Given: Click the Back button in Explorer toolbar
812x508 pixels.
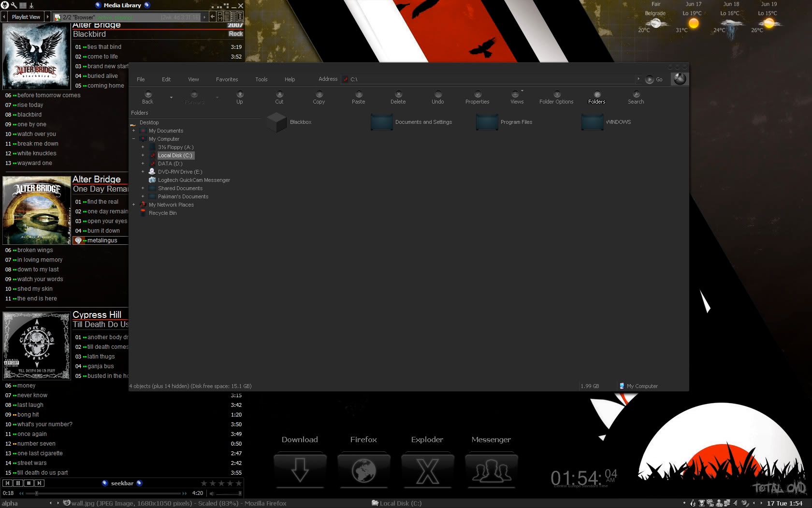Looking at the screenshot, I should (x=148, y=97).
